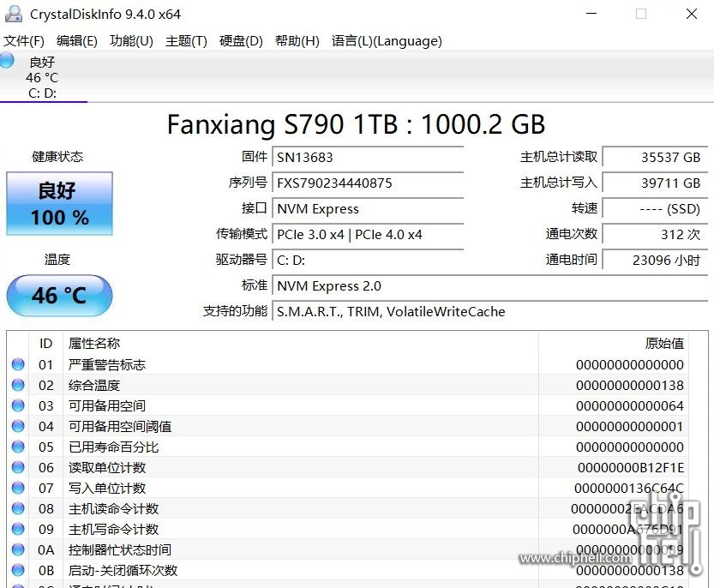
Task: Click the CrystalDiskInfo app icon in title bar
Action: coord(14,14)
